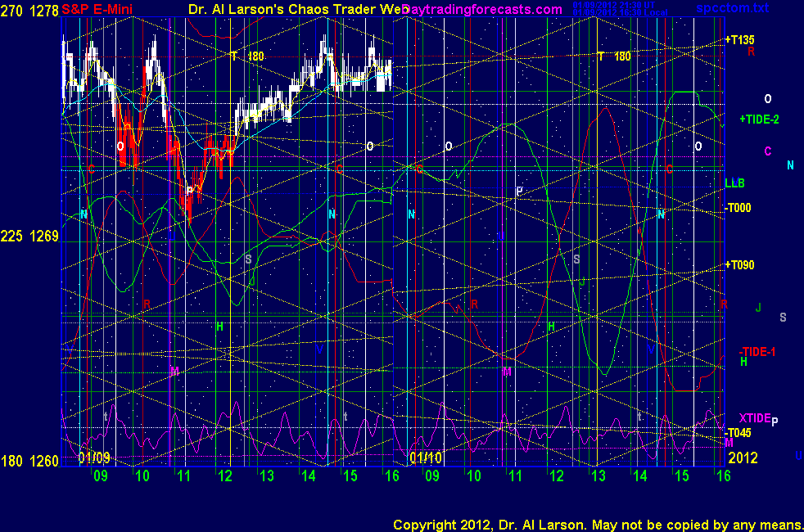This screenshot has height=532, width=804.
Task: Click the "-T045" line label
Action: pos(738,433)
